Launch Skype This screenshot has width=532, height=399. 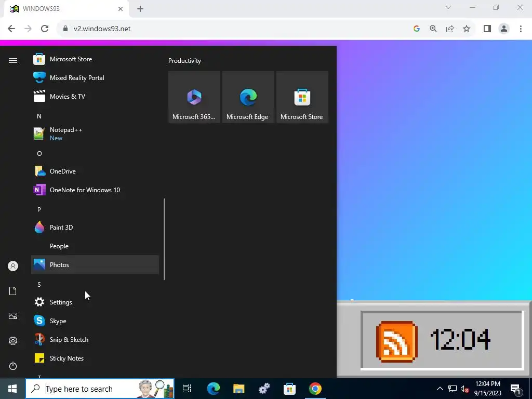click(x=95, y=321)
